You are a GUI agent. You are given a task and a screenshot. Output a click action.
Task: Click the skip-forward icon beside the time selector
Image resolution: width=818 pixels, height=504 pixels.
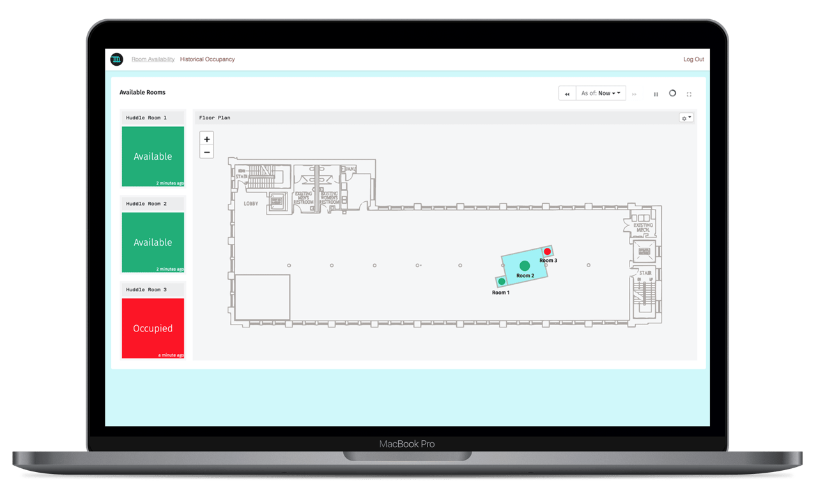[634, 94]
